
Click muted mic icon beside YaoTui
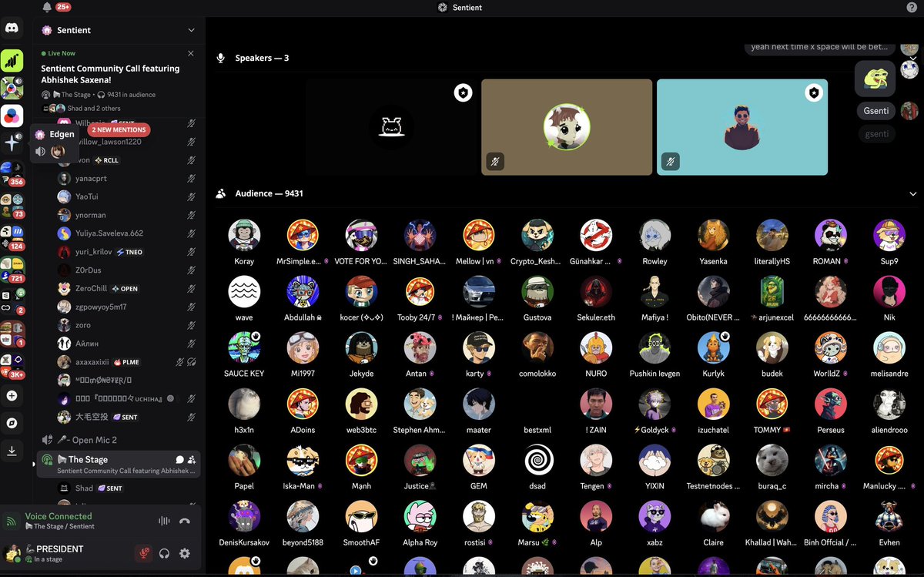192,197
